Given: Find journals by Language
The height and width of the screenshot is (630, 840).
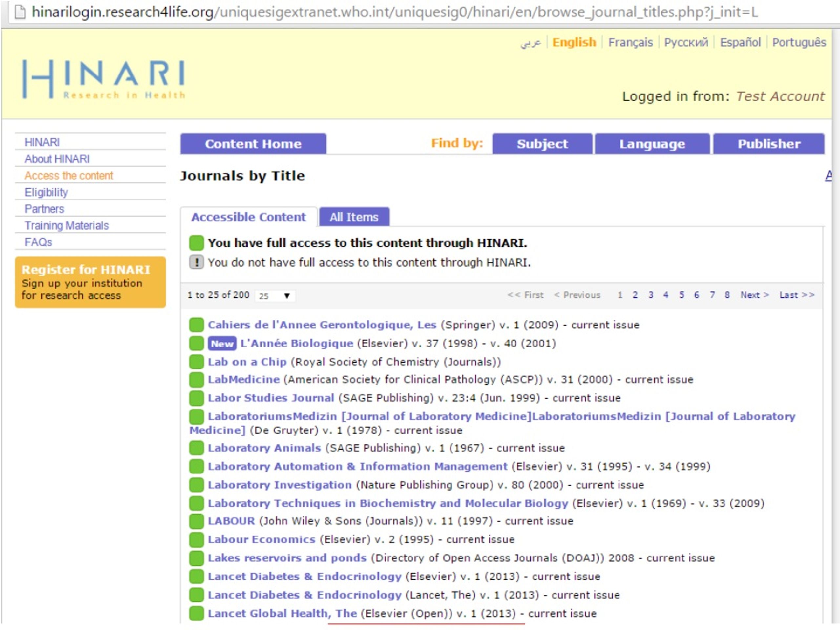Looking at the screenshot, I should [652, 144].
